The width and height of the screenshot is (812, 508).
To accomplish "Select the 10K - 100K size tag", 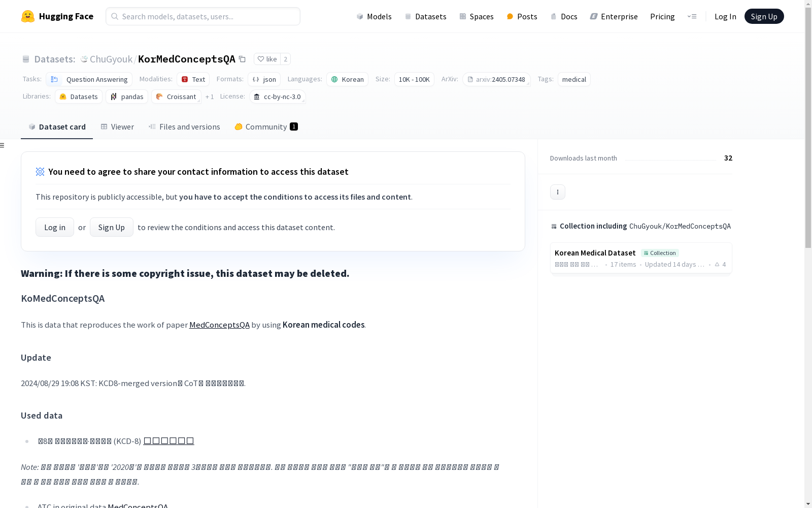I will coord(414,79).
